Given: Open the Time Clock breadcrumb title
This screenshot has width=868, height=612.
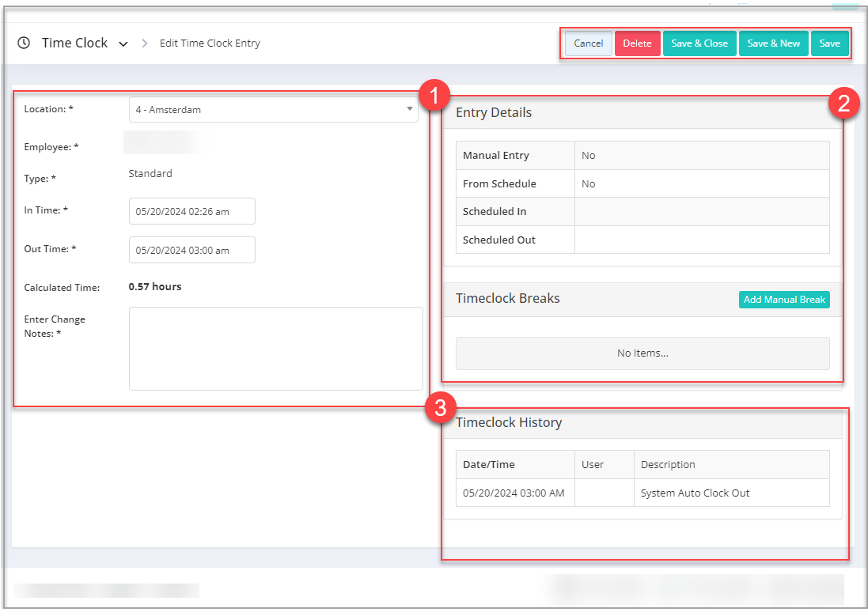Looking at the screenshot, I should pos(74,43).
